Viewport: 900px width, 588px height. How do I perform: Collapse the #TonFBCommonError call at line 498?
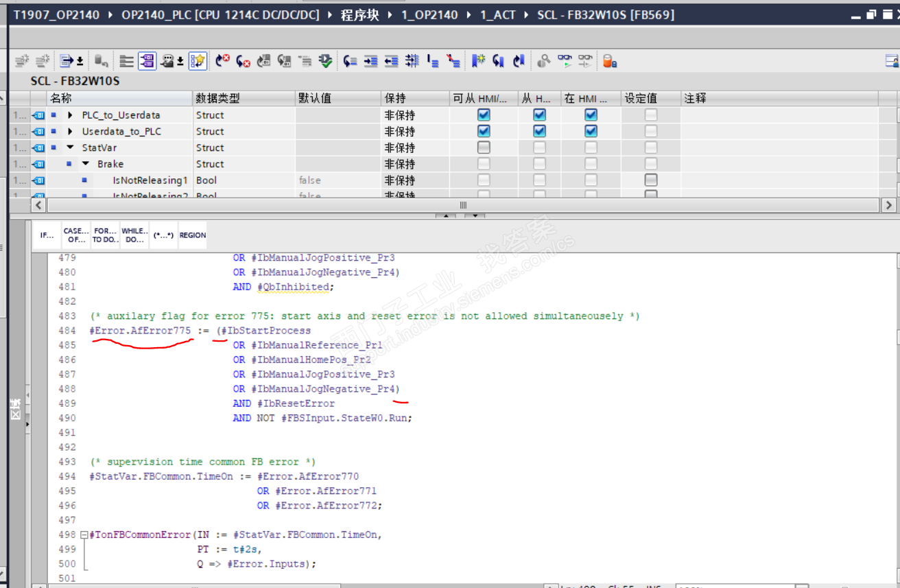point(84,535)
